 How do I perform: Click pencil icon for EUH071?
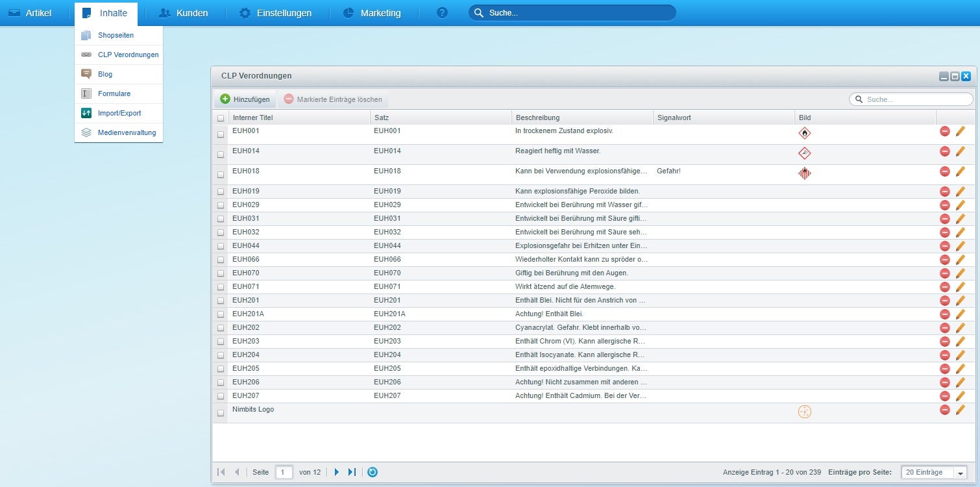point(961,287)
